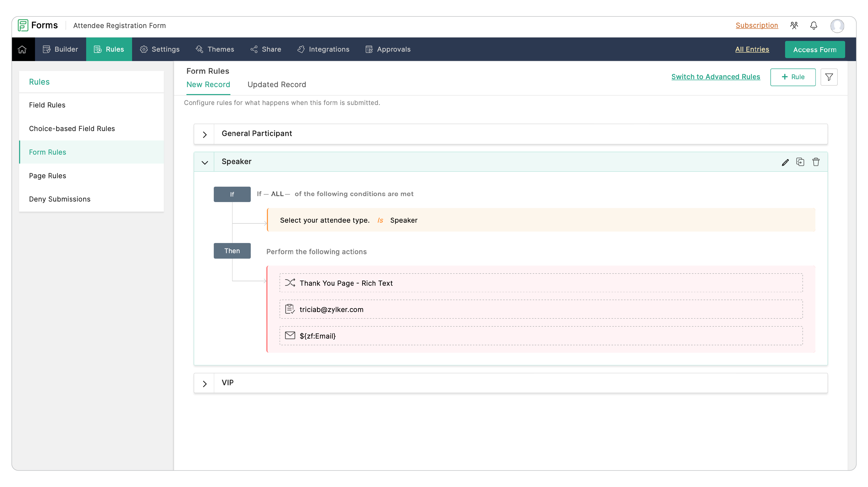Select Page Rules from left sidebar
868x487 pixels.
[48, 175]
